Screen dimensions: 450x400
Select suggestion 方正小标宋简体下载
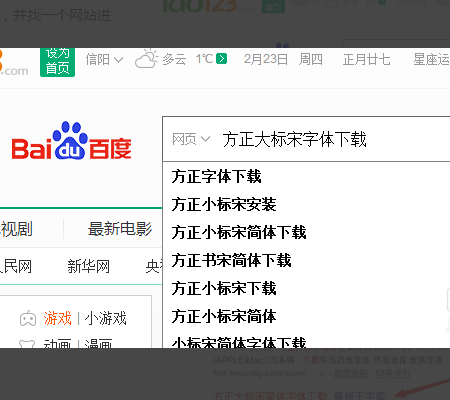coord(239,232)
